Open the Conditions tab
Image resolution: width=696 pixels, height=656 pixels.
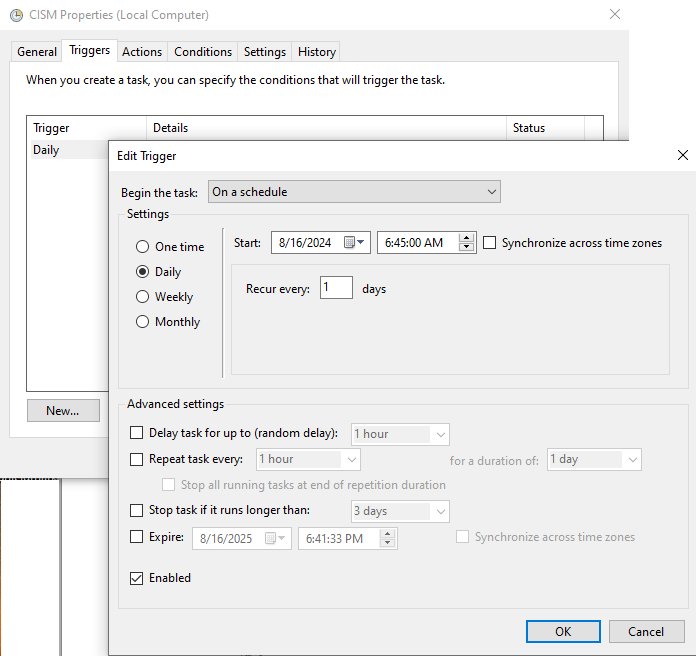203,52
